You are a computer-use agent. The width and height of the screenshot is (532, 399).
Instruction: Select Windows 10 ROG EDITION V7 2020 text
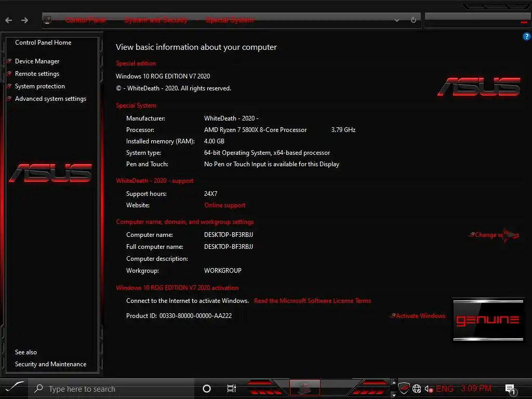pos(163,76)
